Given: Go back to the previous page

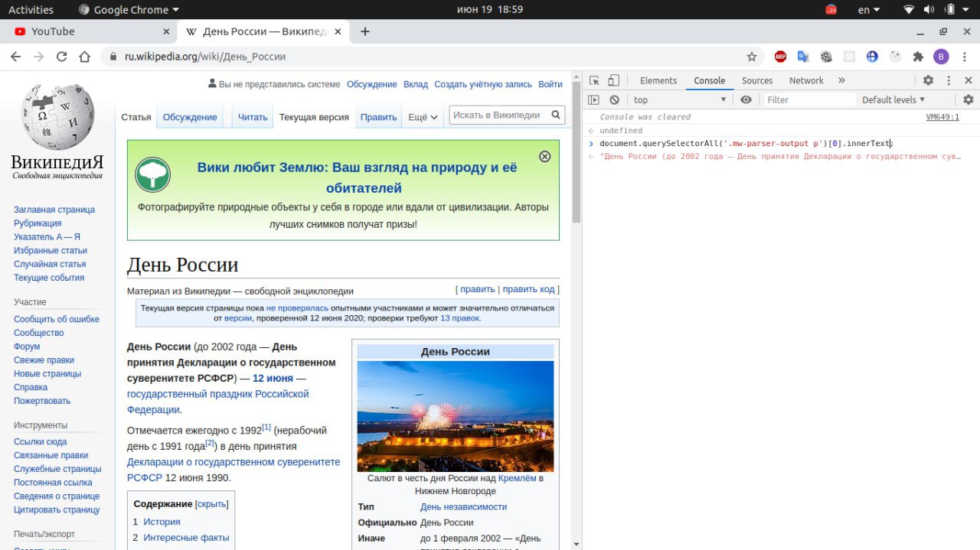Looking at the screenshot, I should pos(16,57).
